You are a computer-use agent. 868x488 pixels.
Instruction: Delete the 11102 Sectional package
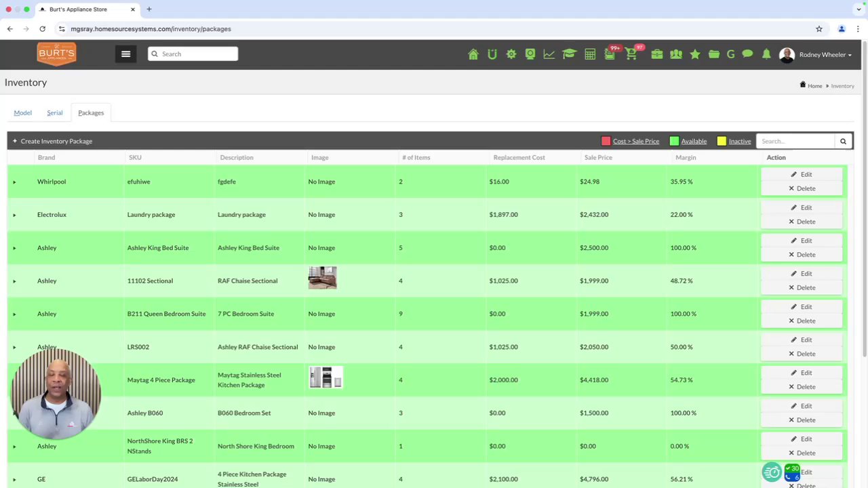tap(802, 287)
